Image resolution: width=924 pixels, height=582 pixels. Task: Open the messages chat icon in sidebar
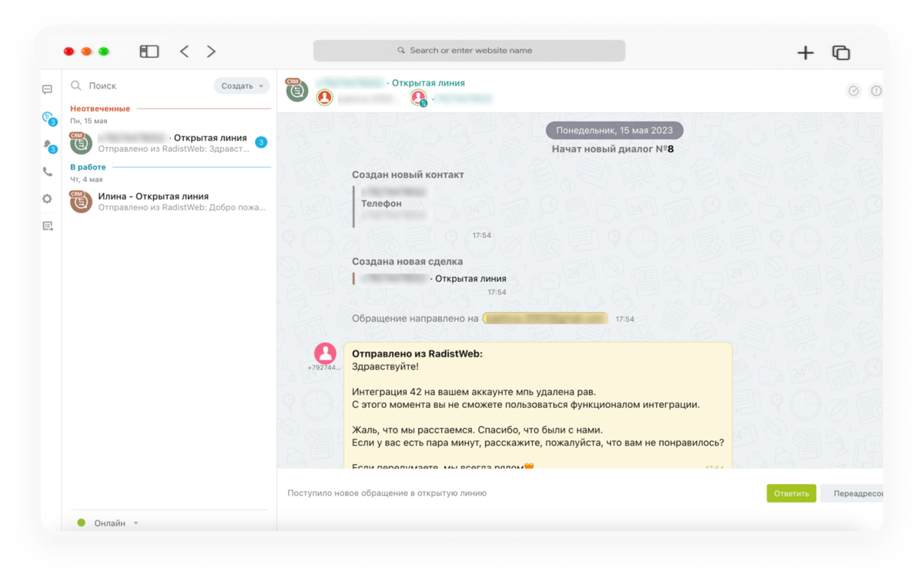click(x=47, y=89)
